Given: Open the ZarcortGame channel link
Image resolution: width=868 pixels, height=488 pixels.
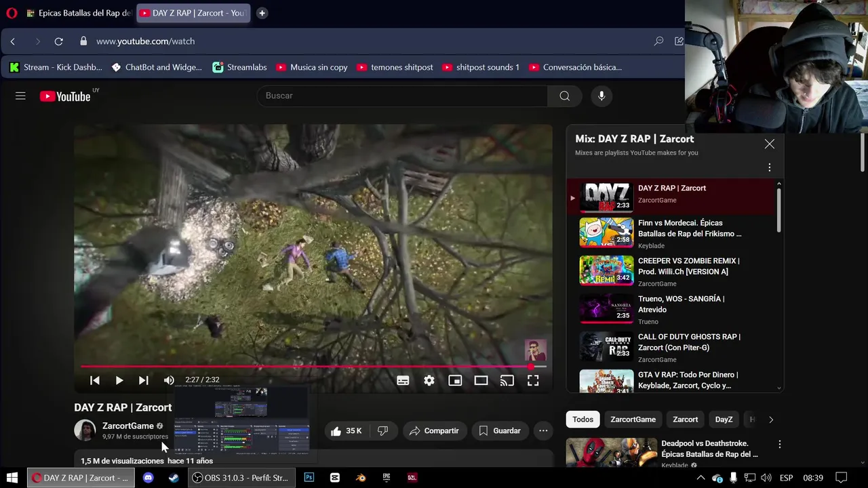Looking at the screenshot, I should pos(127,426).
